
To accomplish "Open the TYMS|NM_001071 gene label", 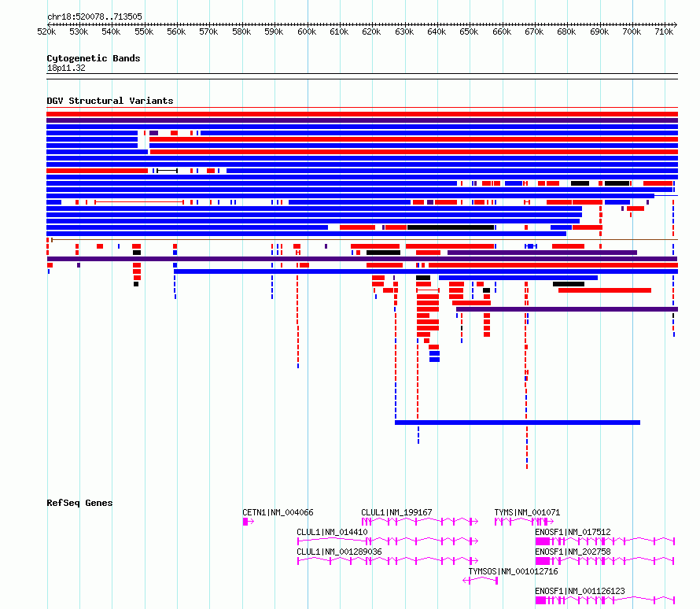I will coord(527,512).
